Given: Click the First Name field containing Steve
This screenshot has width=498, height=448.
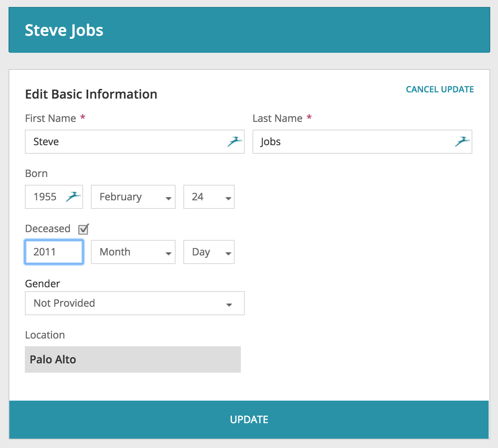Looking at the screenshot, I should tap(135, 142).
